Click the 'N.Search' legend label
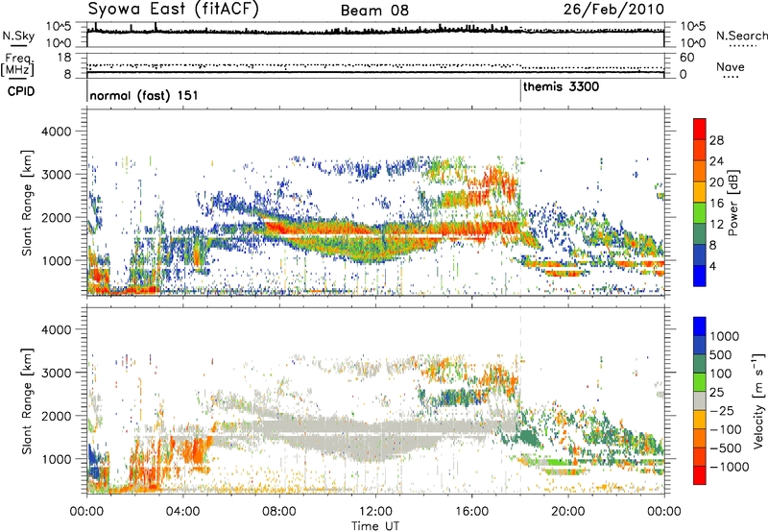 pyautogui.click(x=742, y=36)
